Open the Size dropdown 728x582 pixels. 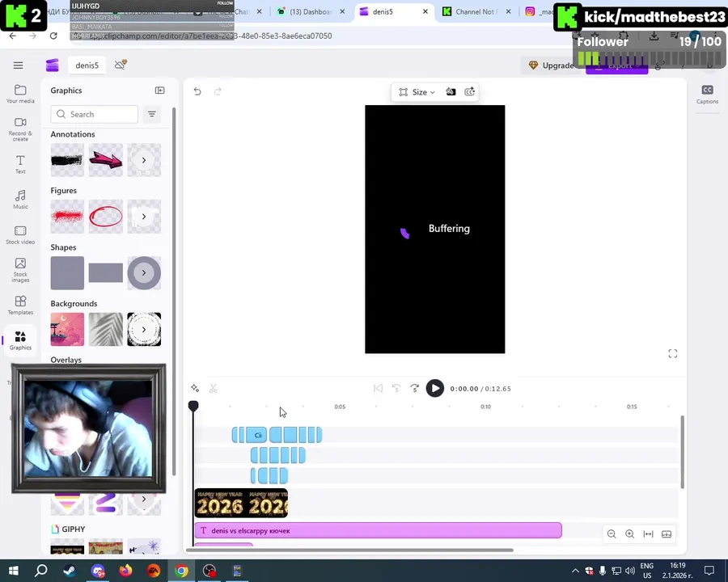417,92
